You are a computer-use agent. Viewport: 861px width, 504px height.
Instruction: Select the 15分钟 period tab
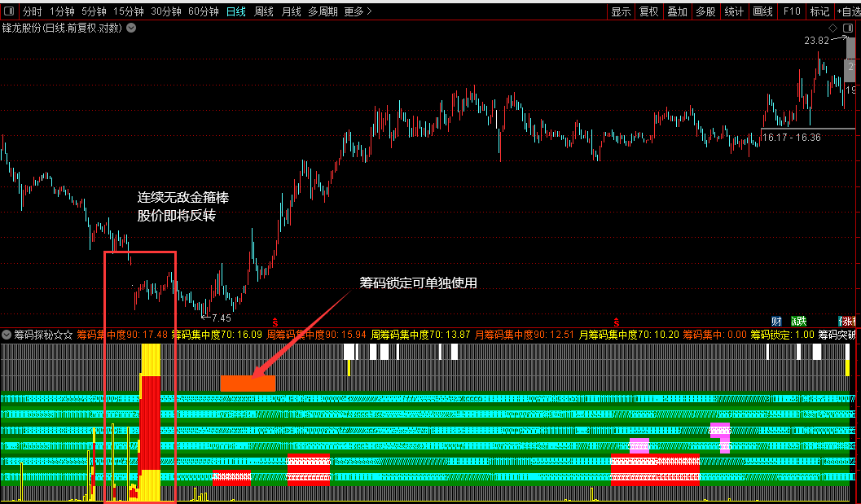click(129, 11)
